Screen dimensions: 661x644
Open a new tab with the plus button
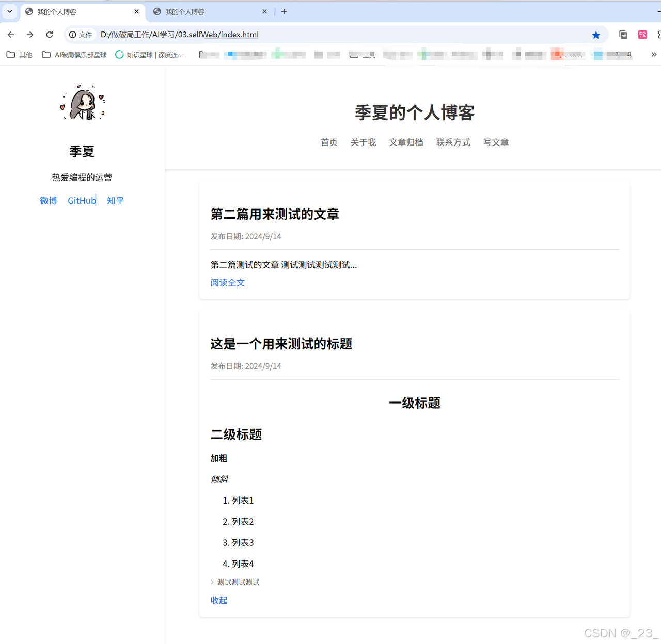[284, 11]
